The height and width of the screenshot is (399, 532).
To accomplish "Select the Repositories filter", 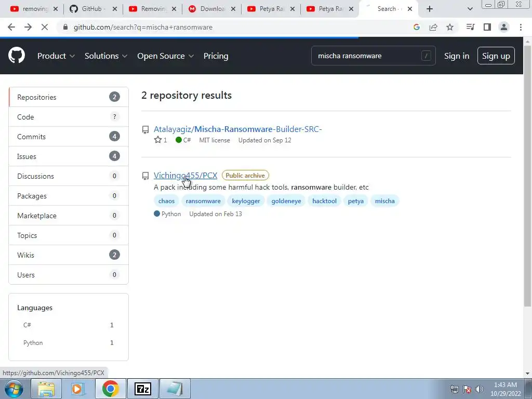I will pos(69,97).
